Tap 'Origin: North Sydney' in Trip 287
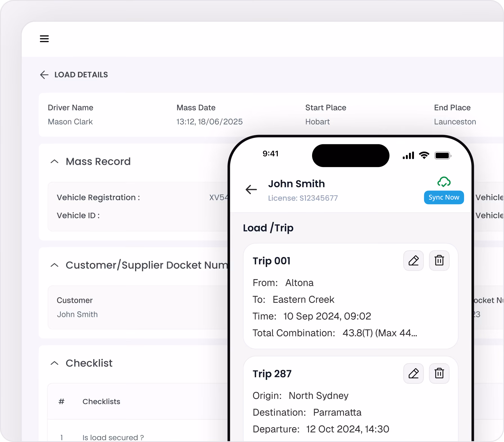Screen dimensions: 504x442 pos(300,396)
